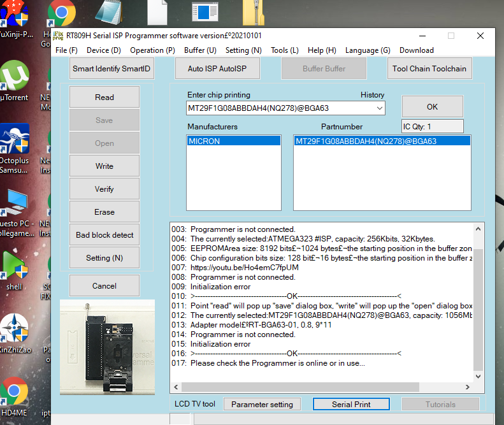Click the iFix prog title bar icon

58,35
